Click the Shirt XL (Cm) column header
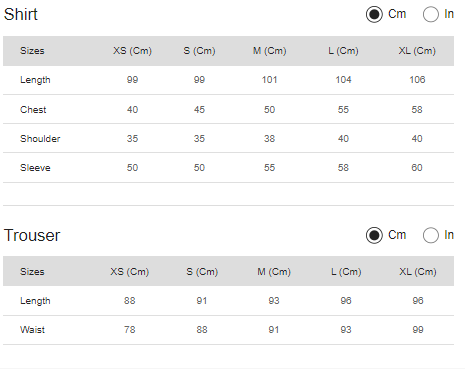 [417, 51]
